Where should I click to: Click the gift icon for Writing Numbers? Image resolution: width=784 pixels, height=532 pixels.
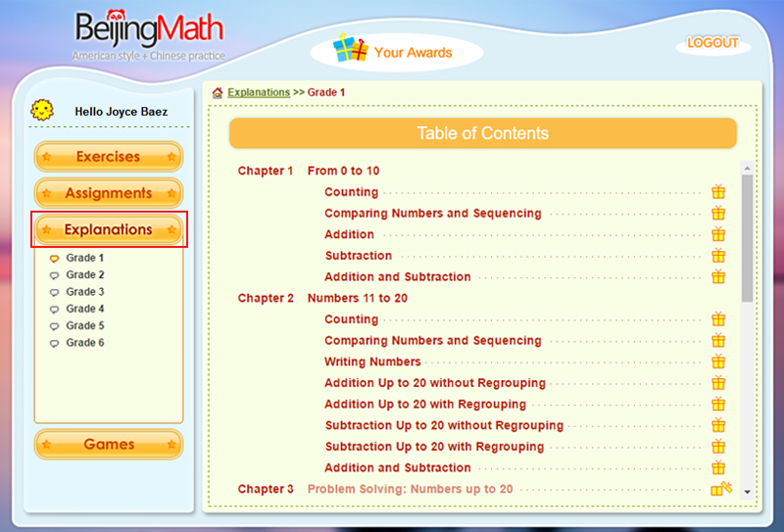coord(718,362)
